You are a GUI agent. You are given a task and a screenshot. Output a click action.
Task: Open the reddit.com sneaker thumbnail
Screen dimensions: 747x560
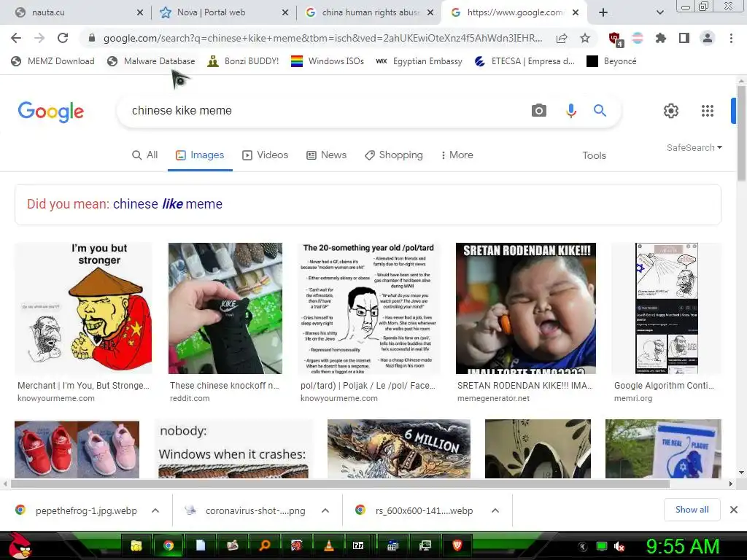(x=225, y=308)
